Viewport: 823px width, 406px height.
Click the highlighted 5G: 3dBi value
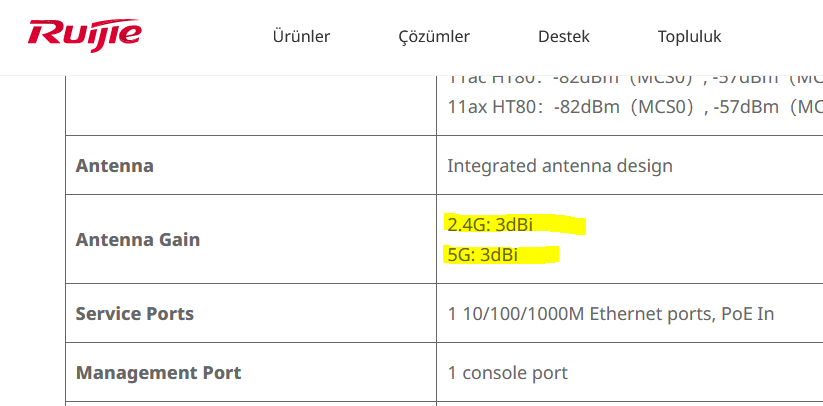482,255
